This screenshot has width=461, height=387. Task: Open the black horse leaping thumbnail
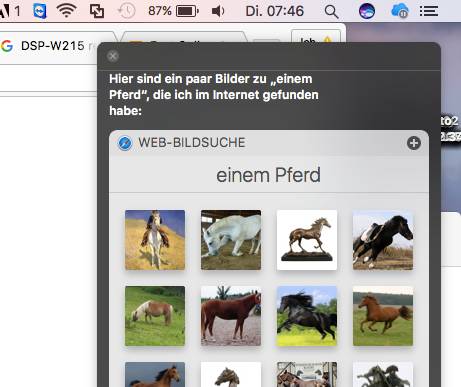[x=307, y=316]
